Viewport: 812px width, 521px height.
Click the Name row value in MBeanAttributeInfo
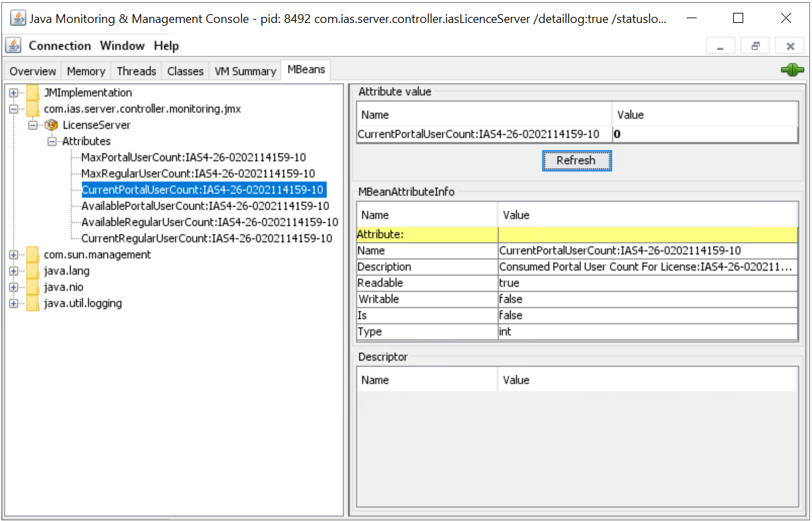pyautogui.click(x=647, y=250)
